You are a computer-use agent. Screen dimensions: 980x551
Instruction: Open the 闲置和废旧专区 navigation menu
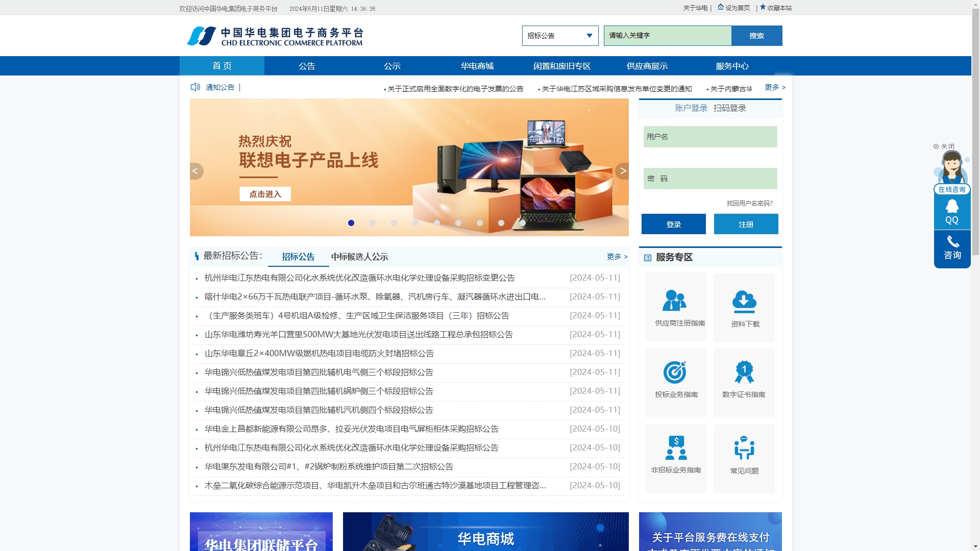(x=562, y=66)
